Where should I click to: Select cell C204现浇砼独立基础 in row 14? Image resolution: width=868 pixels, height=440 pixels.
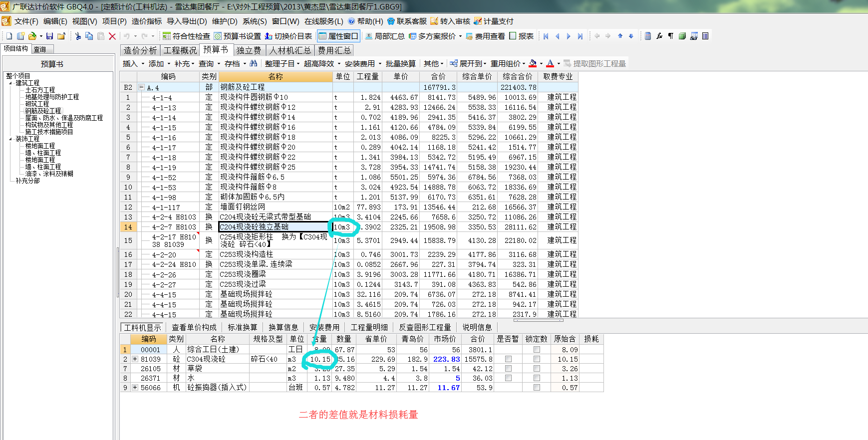point(275,227)
